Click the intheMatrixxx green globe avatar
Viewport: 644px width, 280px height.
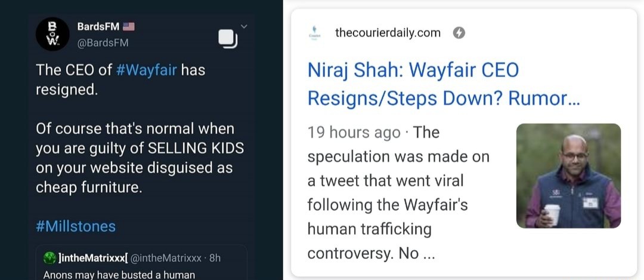pyautogui.click(x=49, y=258)
